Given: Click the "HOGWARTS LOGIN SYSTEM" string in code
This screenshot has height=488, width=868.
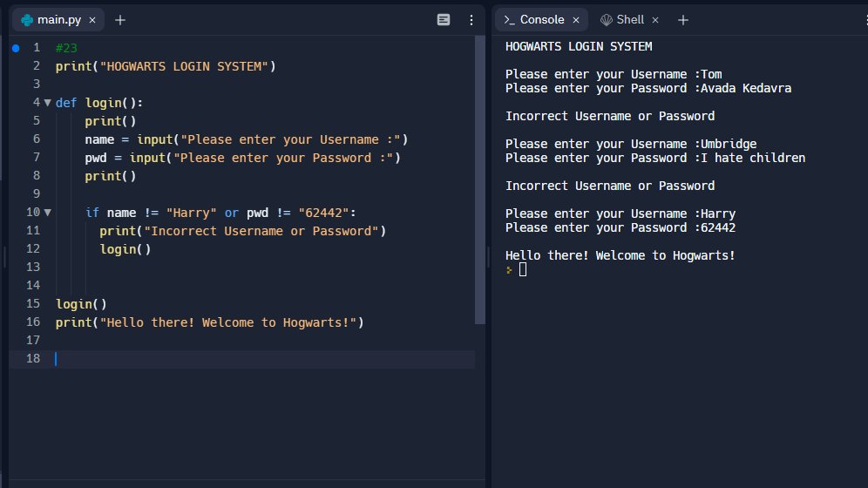Looking at the screenshot, I should 184,66.
